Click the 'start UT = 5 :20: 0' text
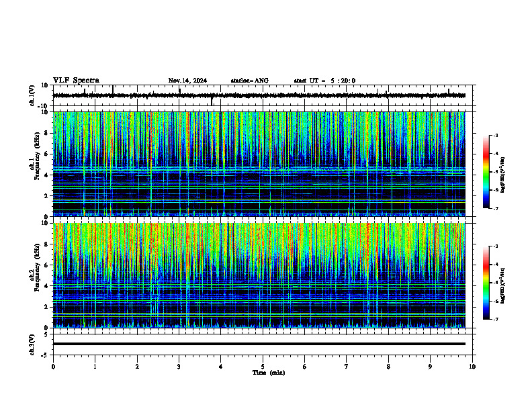 324,81
